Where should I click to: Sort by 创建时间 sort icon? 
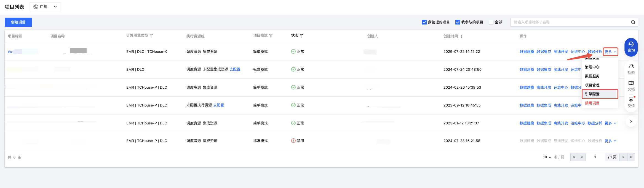click(x=461, y=36)
